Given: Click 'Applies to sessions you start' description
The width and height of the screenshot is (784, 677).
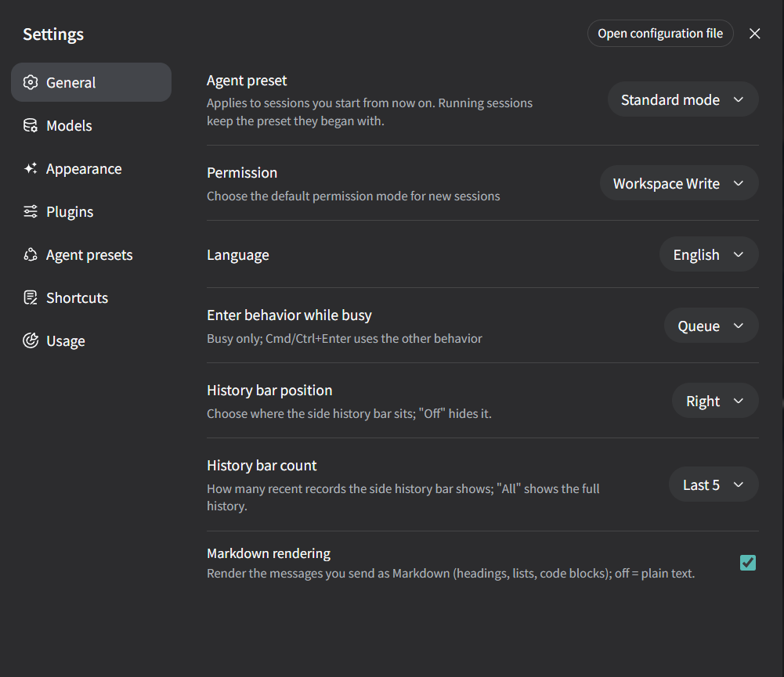Looking at the screenshot, I should [370, 112].
